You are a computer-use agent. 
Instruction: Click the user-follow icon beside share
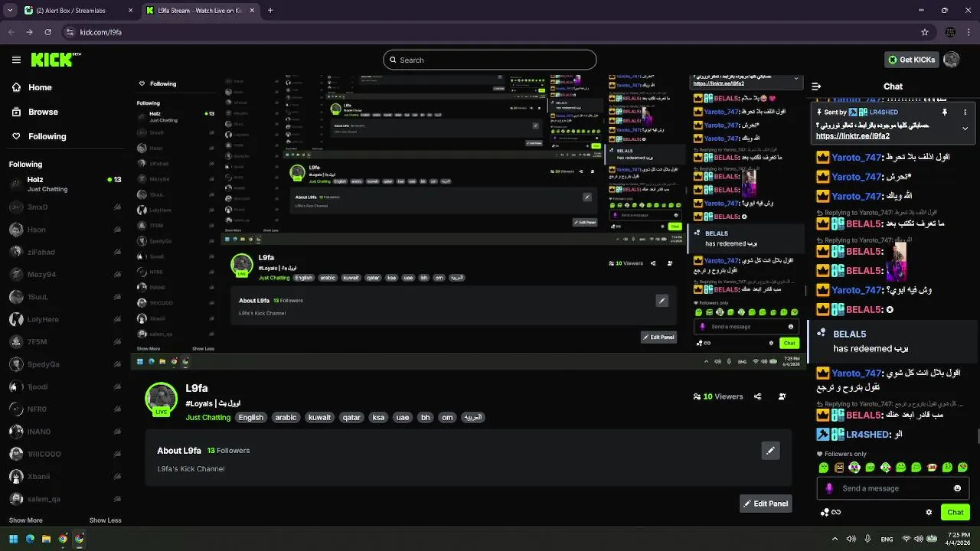pos(782,396)
